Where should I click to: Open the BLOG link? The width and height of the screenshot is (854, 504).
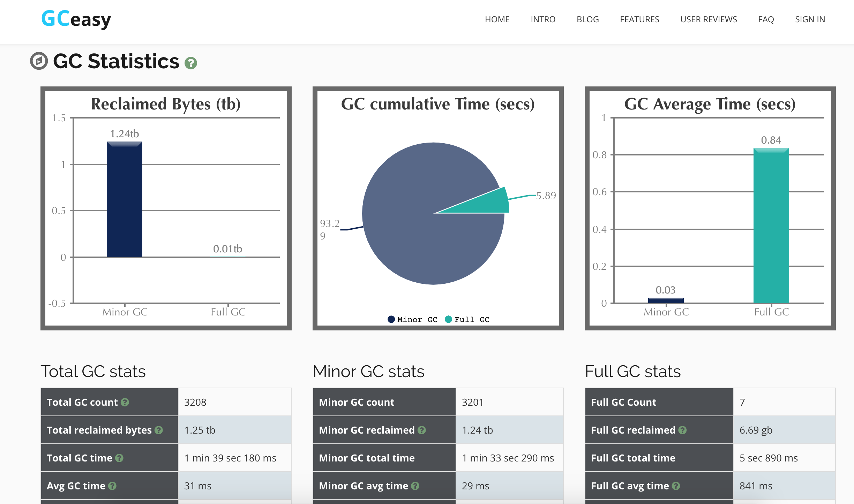pos(587,20)
